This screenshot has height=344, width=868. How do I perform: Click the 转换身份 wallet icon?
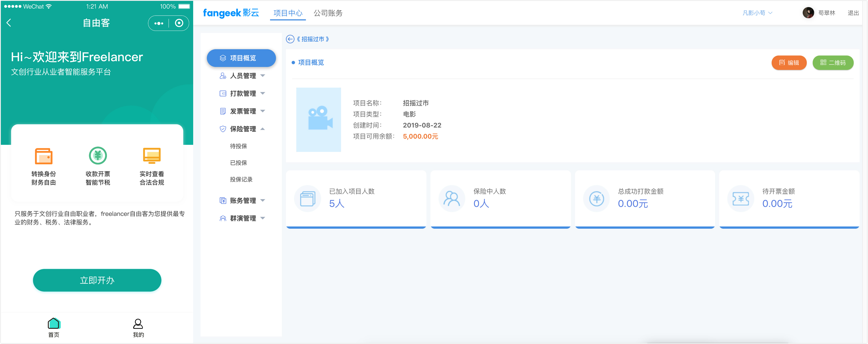[44, 156]
